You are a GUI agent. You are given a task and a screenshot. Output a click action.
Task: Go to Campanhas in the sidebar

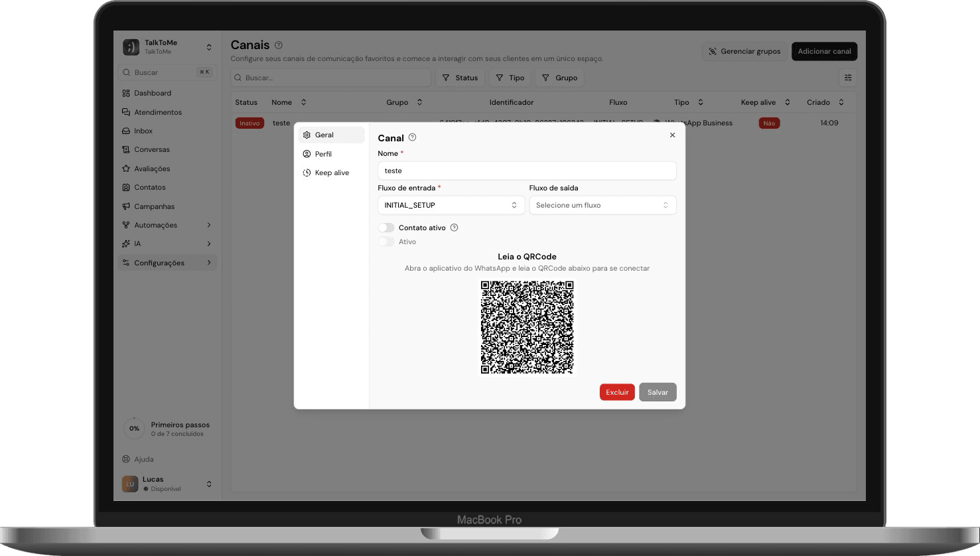click(154, 206)
